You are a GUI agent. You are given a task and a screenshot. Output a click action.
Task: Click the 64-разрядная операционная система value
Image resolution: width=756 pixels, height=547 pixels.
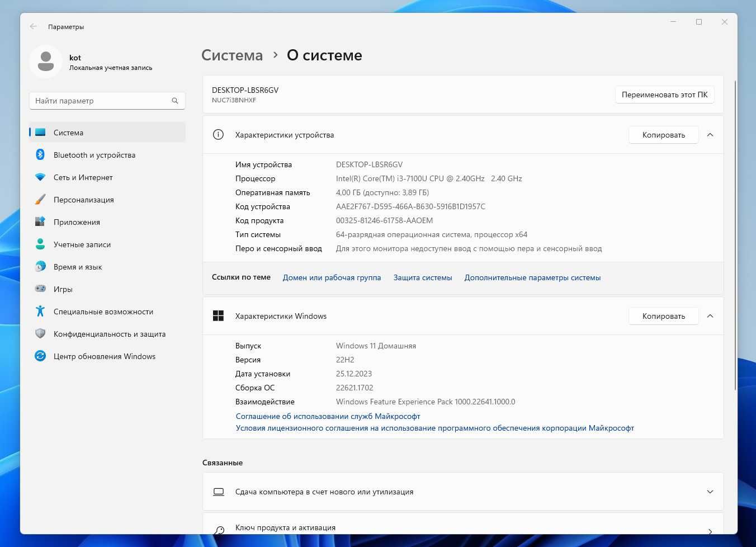[432, 234]
